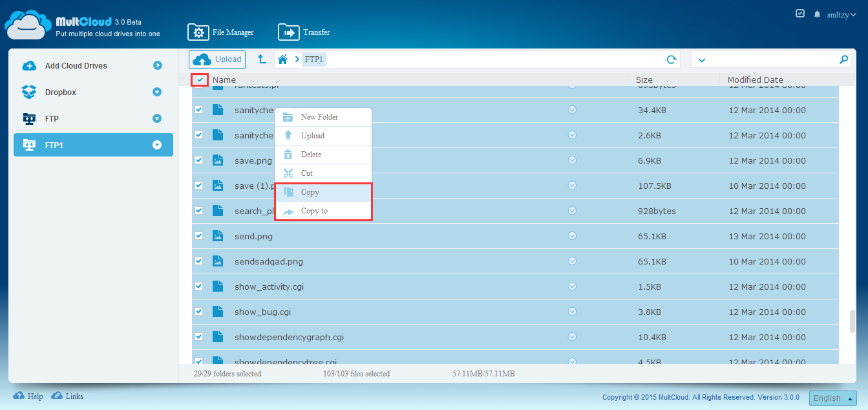The width and height of the screenshot is (868, 410).
Task: Sort by Name column
Action: (x=224, y=80)
